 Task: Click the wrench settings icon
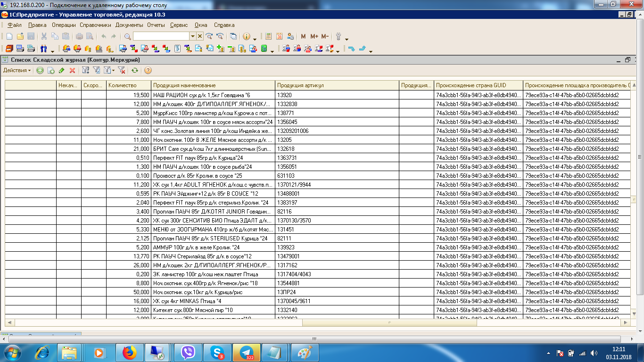[x=339, y=36]
